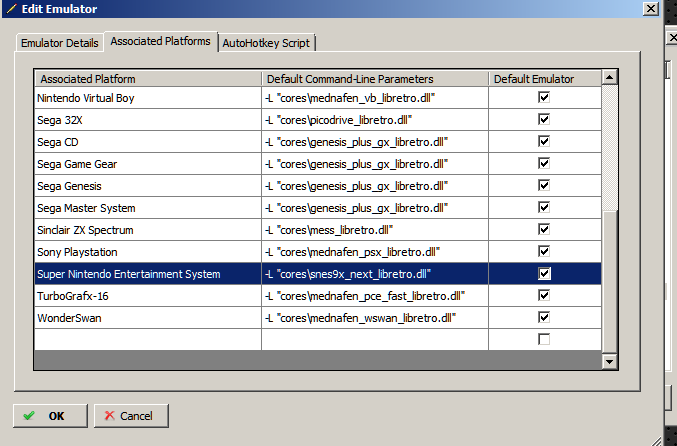Click the empty parameters cell in last row

[375, 340]
